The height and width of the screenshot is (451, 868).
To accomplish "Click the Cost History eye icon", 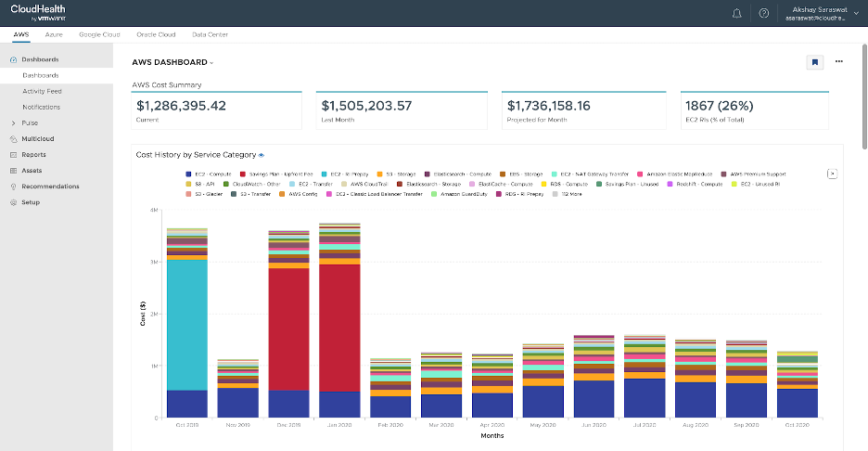I will pyautogui.click(x=262, y=156).
